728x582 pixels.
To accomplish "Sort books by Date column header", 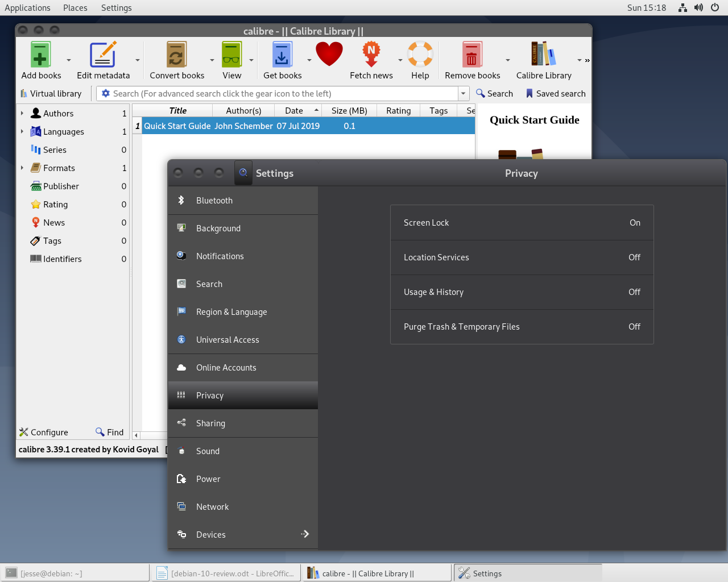I will pos(298,111).
